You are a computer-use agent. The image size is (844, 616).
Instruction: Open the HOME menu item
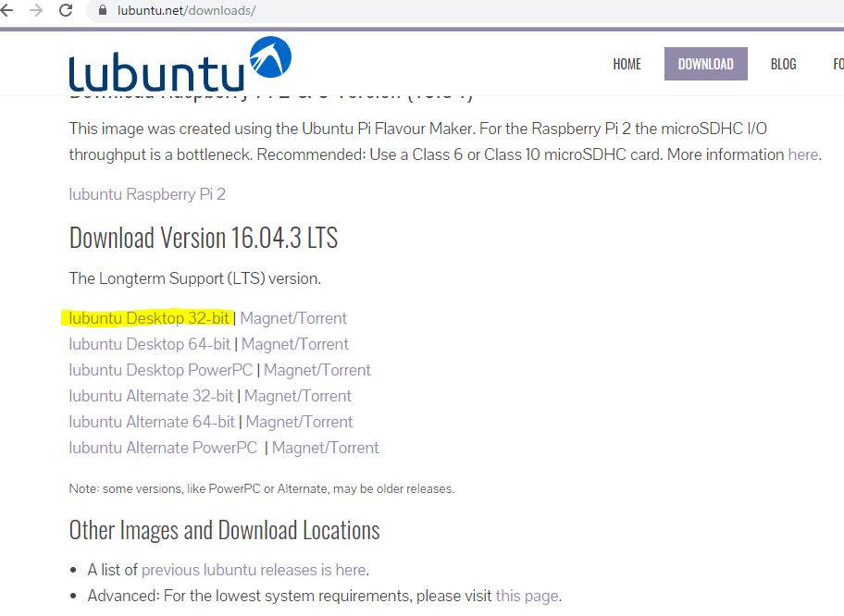coord(627,64)
